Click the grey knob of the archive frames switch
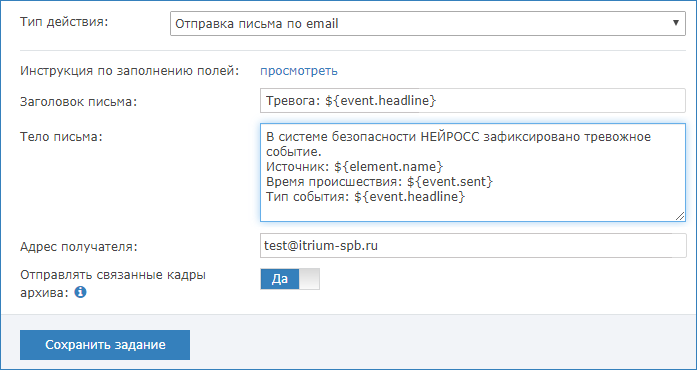697x370 pixels. (309, 279)
